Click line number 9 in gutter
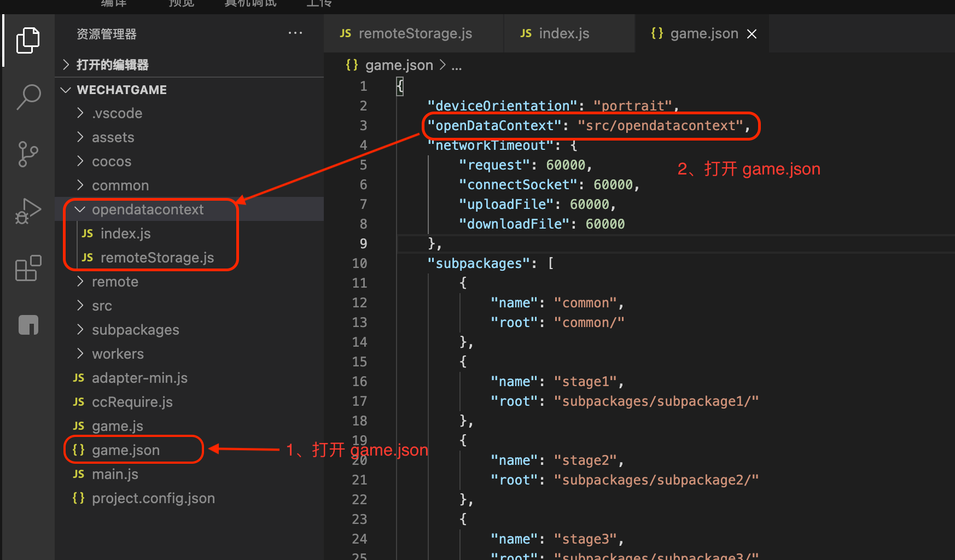Screen dimensions: 955x560 (363, 243)
